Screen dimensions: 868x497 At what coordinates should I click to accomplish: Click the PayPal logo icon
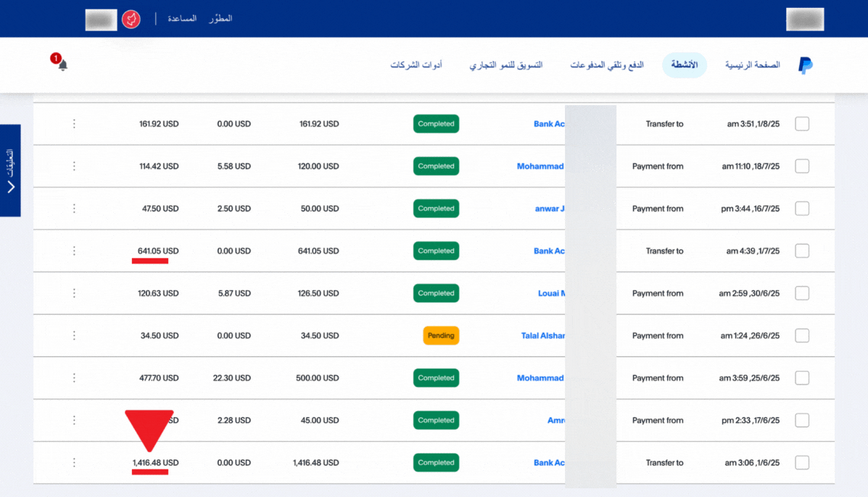pos(805,65)
